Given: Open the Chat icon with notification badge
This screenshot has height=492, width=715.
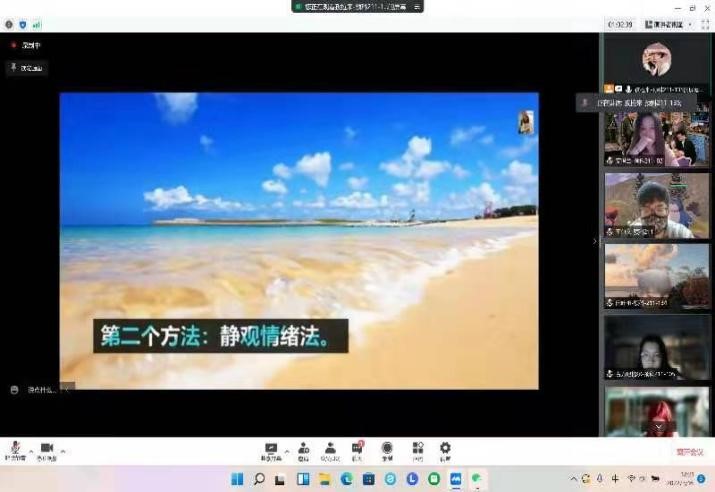Looking at the screenshot, I should point(357,451).
